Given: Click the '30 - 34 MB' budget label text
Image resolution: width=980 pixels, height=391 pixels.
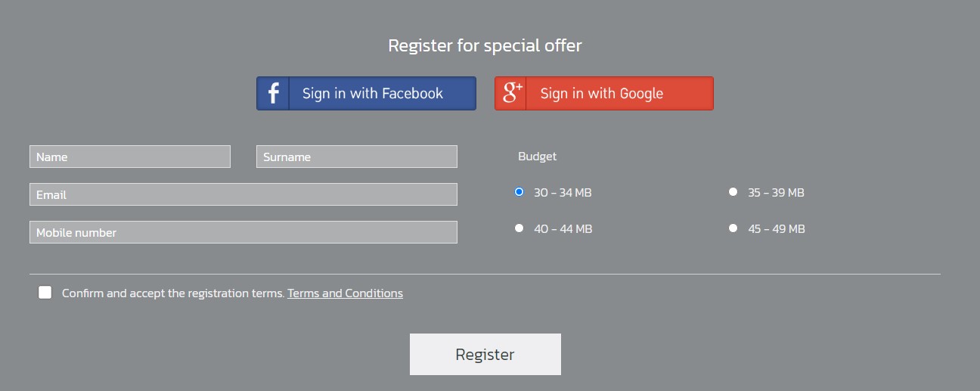Looking at the screenshot, I should (563, 193).
